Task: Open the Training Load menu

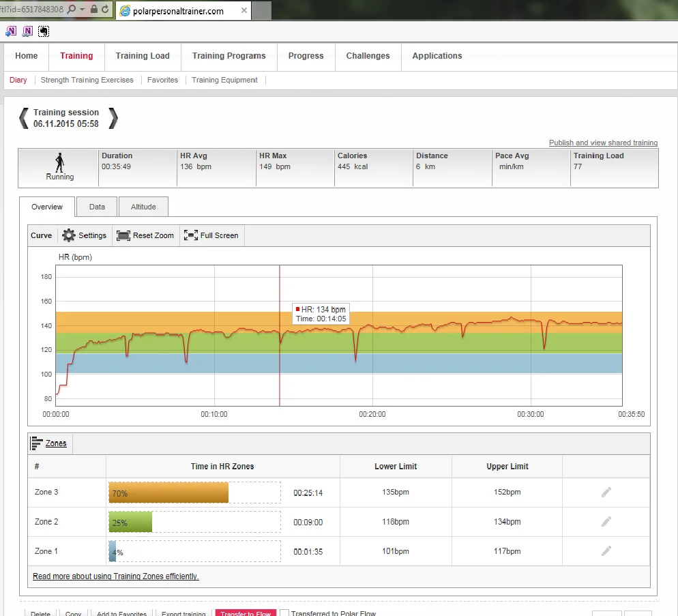Action: click(143, 56)
